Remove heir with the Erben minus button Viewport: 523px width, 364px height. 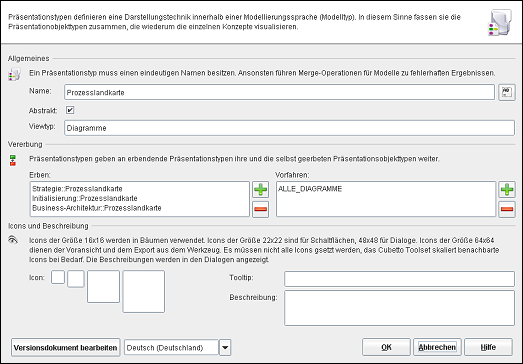tap(260, 209)
